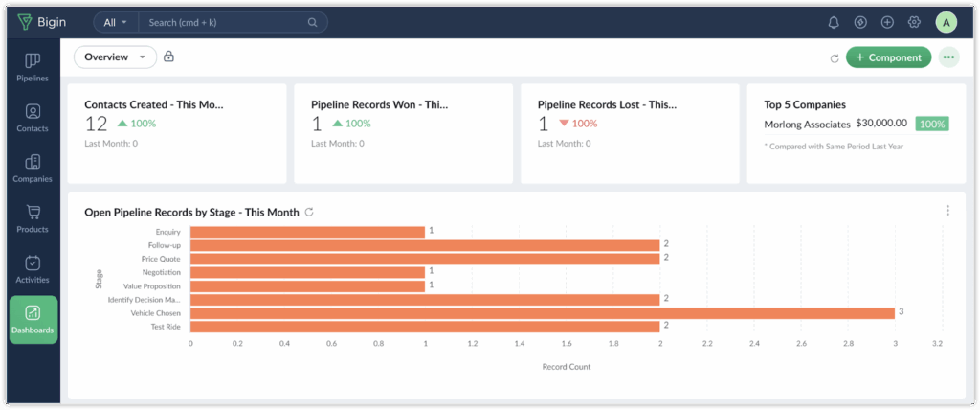Viewport: 980px width, 410px height.
Task: Open the settings gear icon
Action: [x=914, y=22]
